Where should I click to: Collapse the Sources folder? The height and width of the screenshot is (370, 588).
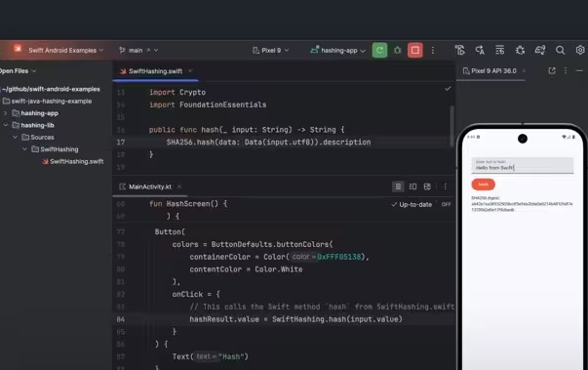[x=15, y=137]
